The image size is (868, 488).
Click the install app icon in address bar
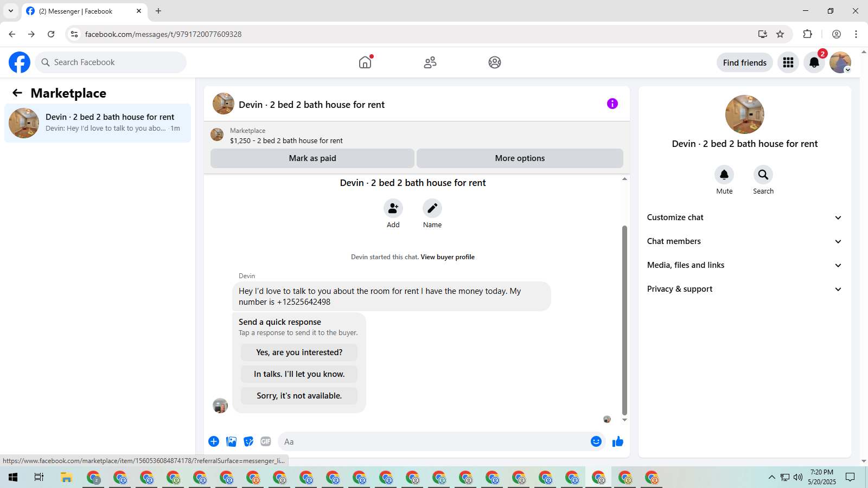[763, 34]
